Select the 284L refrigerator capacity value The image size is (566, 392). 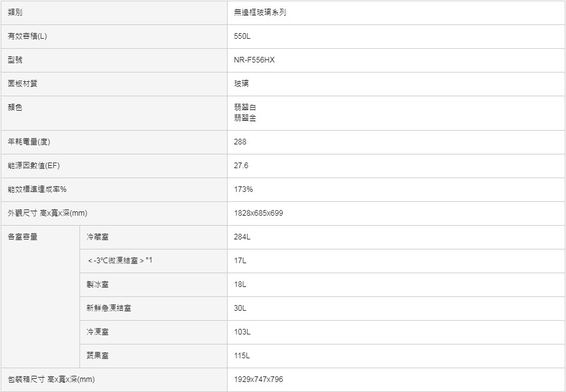click(x=242, y=237)
